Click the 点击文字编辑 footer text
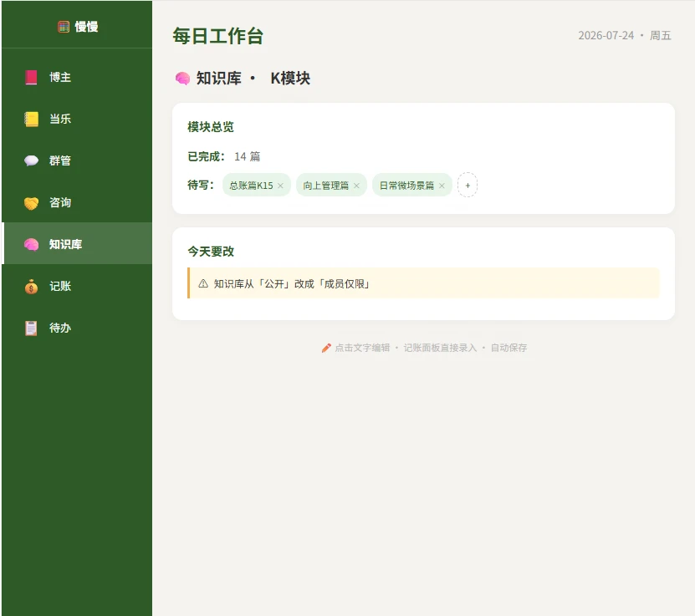 click(362, 348)
